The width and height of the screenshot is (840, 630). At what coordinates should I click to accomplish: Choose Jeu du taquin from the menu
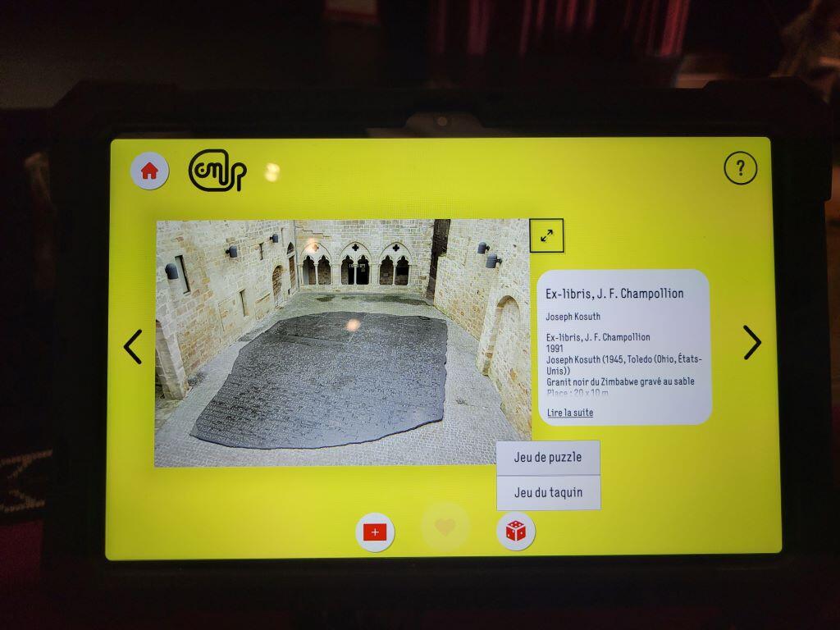tap(548, 492)
